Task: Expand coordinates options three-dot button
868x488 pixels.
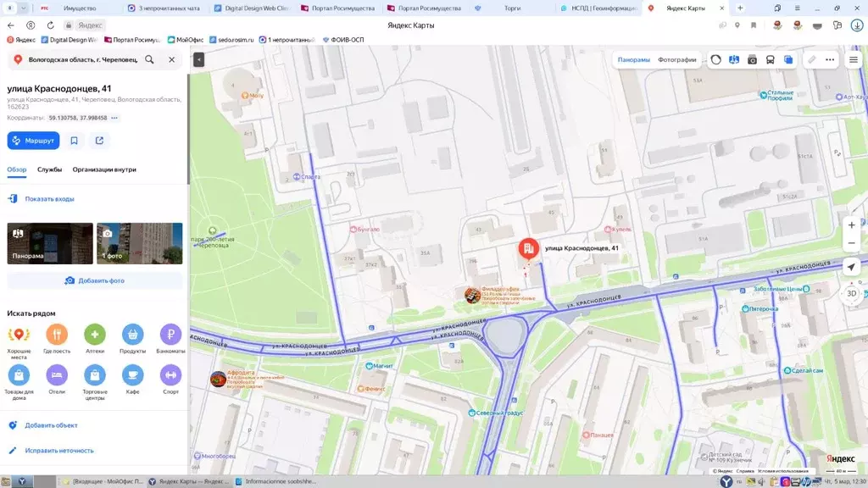Action: pyautogui.click(x=114, y=118)
